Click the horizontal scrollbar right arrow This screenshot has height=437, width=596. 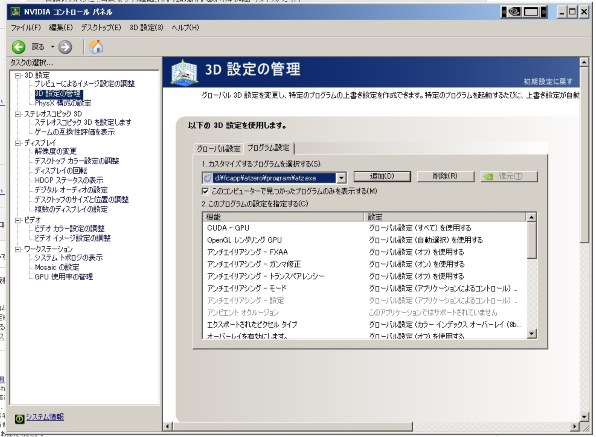click(575, 427)
